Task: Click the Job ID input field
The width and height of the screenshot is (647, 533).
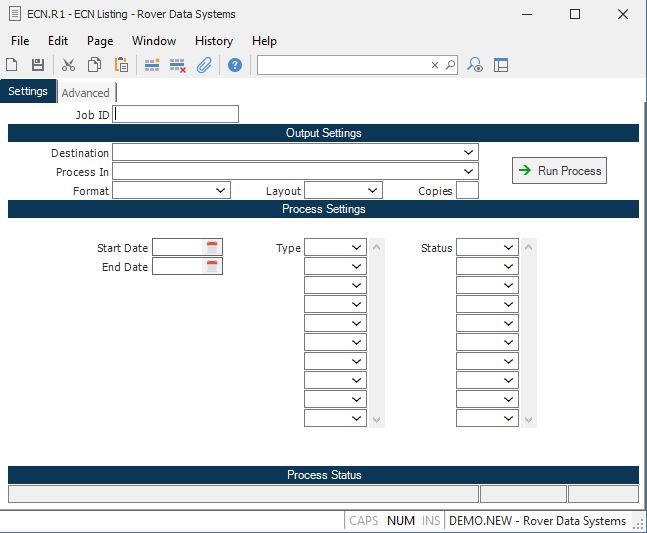Action: pyautogui.click(x=177, y=114)
